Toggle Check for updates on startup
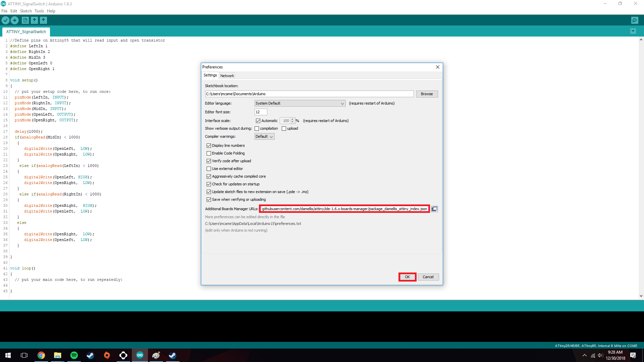 209,184
